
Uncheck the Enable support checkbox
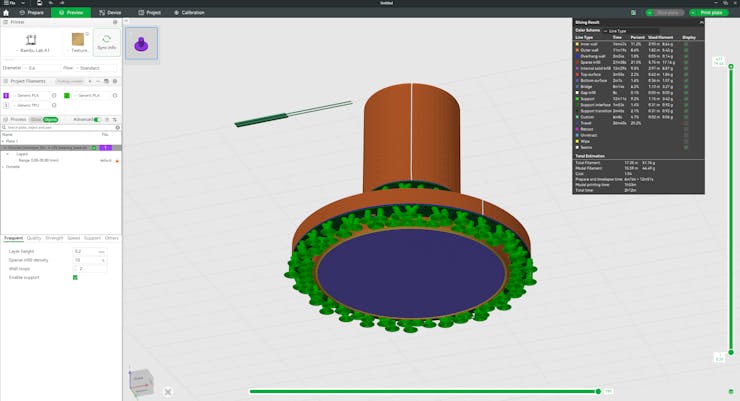tap(75, 277)
